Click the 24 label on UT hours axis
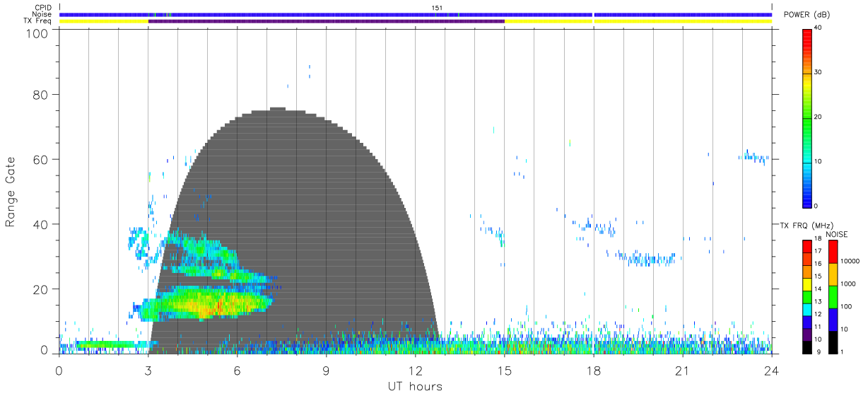This screenshot has height=401, width=868. (772, 370)
